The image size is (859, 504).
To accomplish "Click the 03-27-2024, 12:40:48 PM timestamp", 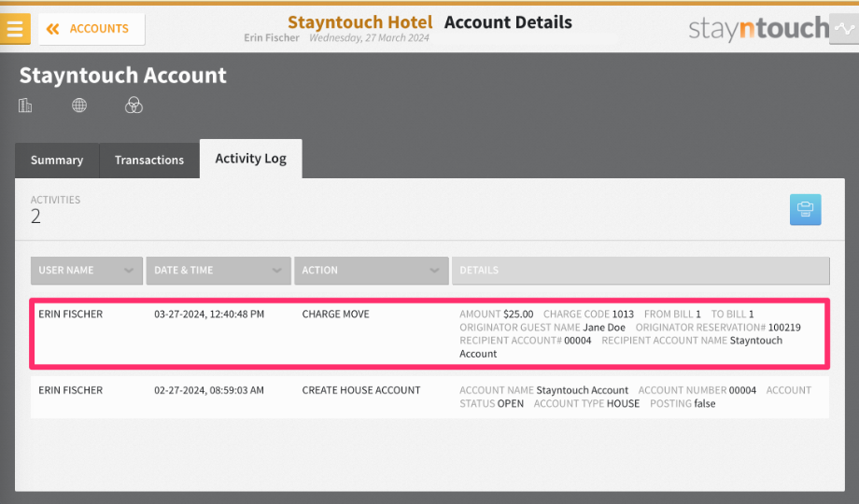I will point(209,314).
